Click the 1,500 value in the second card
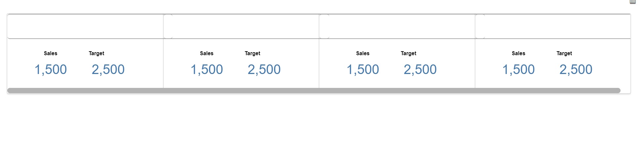644x150 pixels. pyautogui.click(x=207, y=69)
